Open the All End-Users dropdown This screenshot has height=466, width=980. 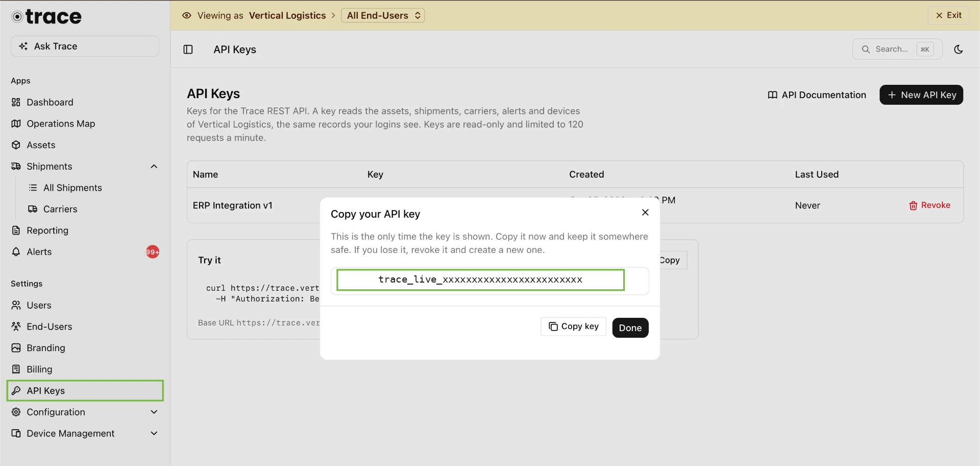383,15
